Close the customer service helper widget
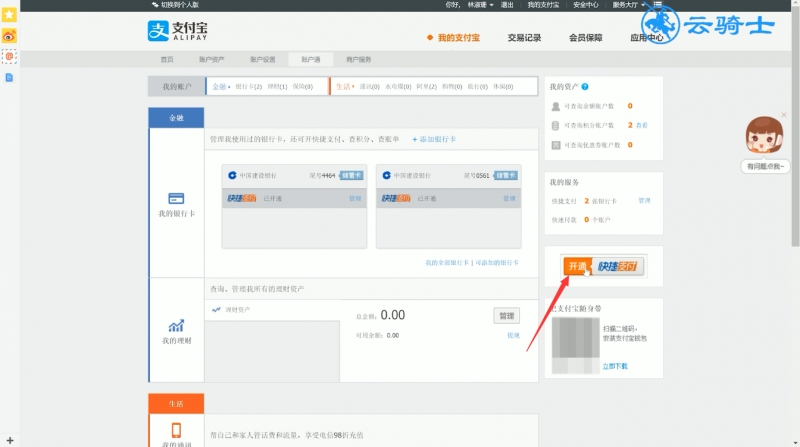The width and height of the screenshot is (800, 447). 784,115
